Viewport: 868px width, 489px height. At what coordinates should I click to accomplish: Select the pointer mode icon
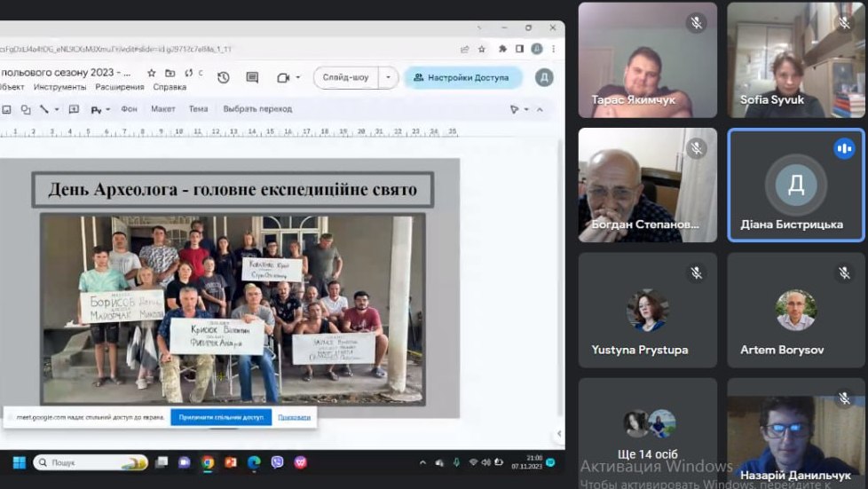click(514, 109)
